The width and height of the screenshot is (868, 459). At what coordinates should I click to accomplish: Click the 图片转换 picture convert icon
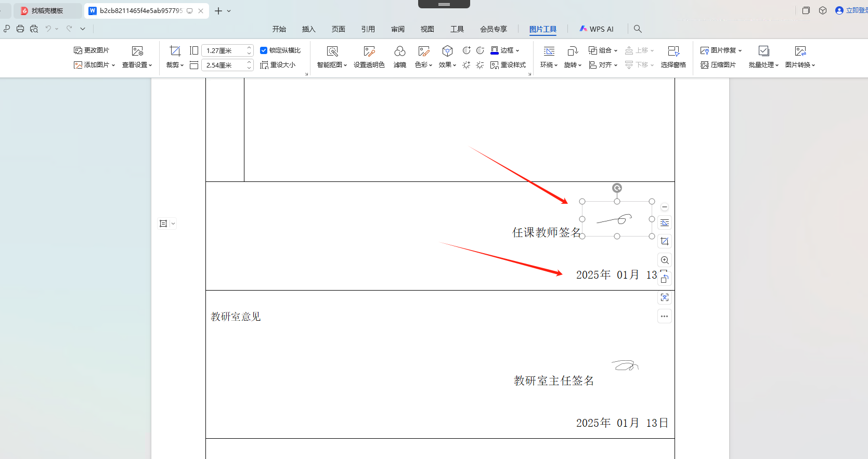click(800, 51)
